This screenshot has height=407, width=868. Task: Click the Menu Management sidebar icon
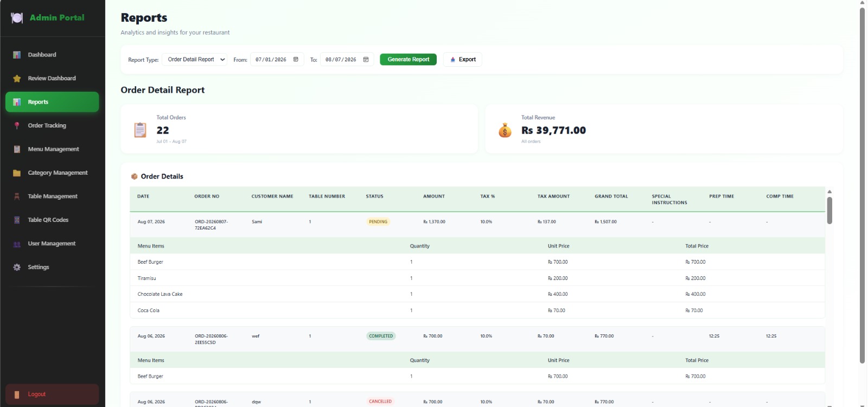point(17,149)
